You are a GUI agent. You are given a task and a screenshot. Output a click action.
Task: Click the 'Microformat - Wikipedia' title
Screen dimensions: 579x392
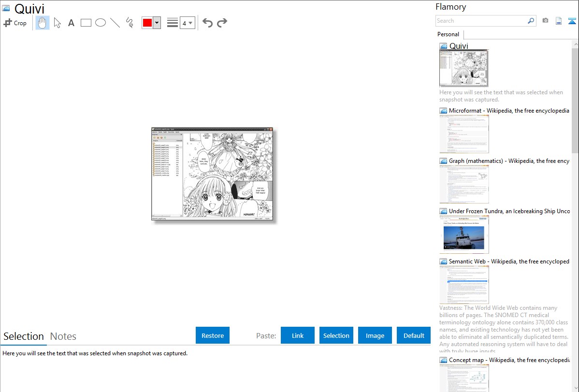509,111
